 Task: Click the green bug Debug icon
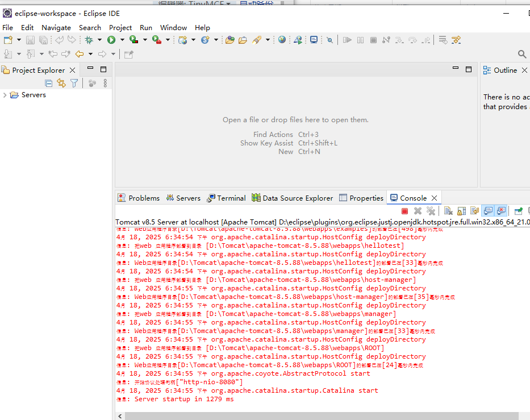pyautogui.click(x=89, y=40)
